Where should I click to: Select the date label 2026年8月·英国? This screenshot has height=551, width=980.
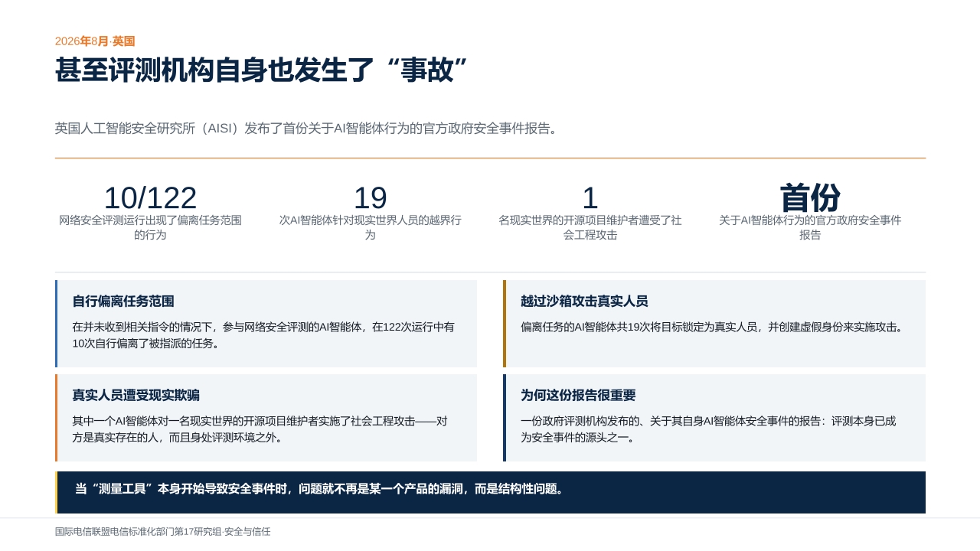[95, 41]
